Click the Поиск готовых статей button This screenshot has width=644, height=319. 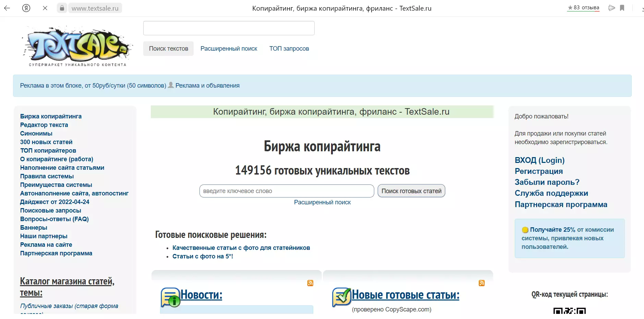[x=411, y=191]
